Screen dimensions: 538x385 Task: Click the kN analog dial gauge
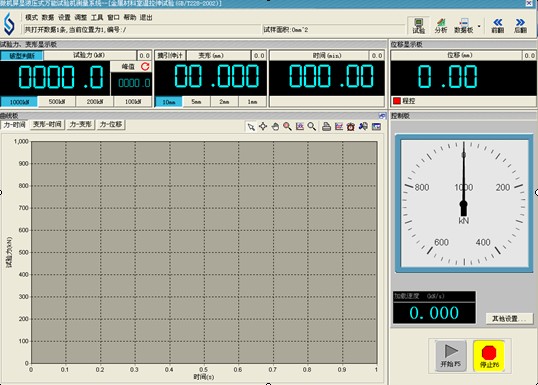pyautogui.click(x=464, y=203)
